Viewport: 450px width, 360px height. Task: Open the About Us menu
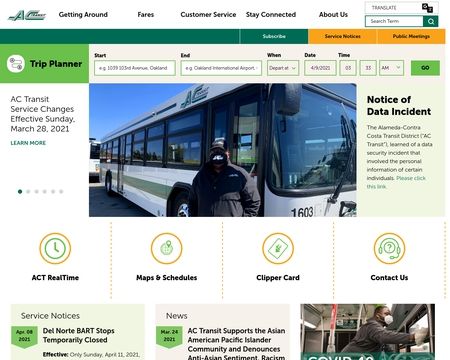pyautogui.click(x=333, y=15)
